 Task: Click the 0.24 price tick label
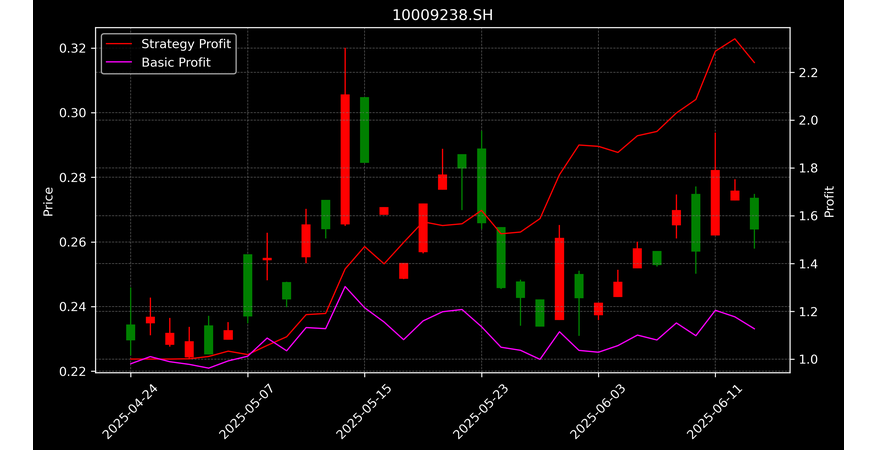tap(73, 307)
